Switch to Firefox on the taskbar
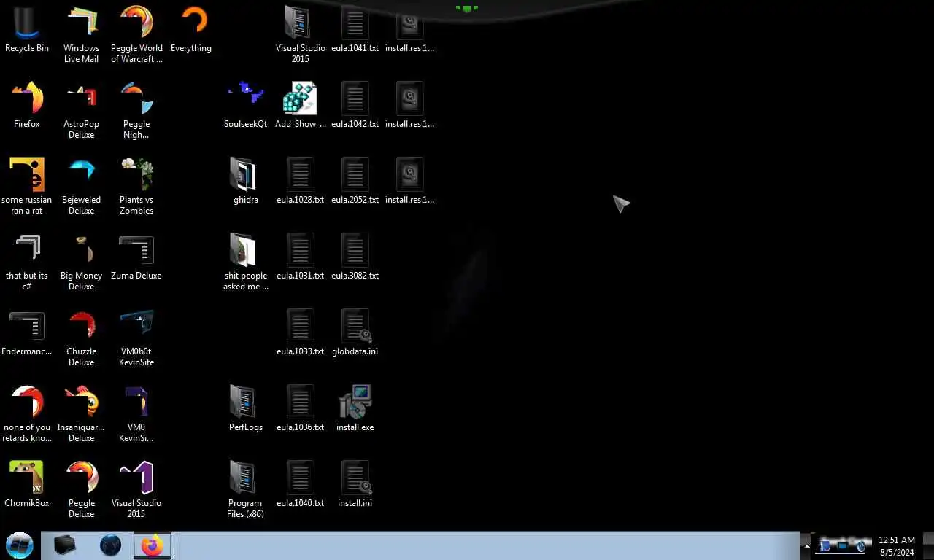The image size is (934, 560). pyautogui.click(x=153, y=545)
